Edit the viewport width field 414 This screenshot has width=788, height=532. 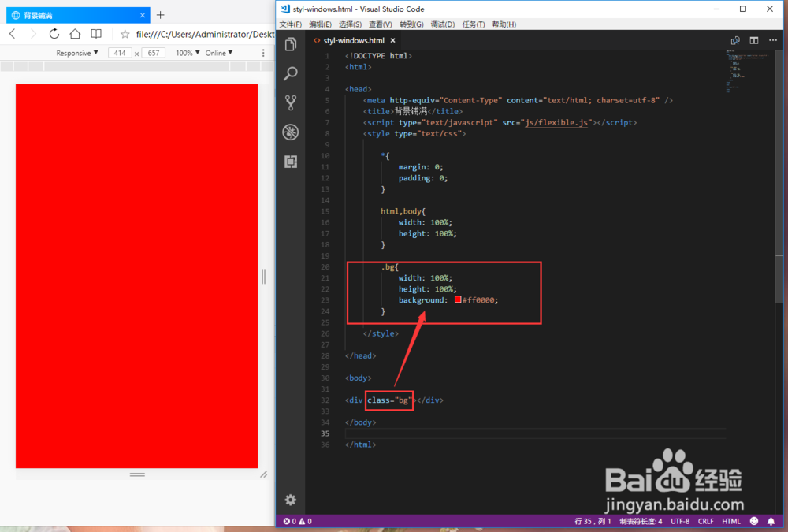click(x=120, y=53)
